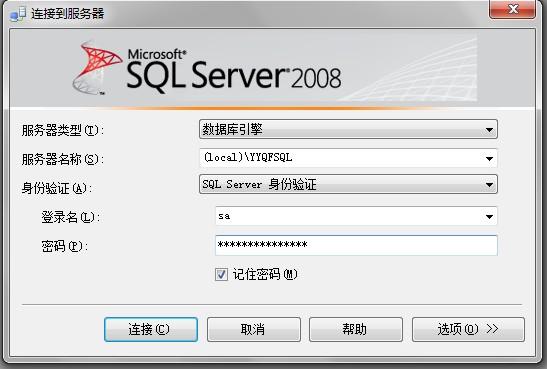Click the 密码(P) label
Viewport: 547px width, 369px height.
[65, 246]
